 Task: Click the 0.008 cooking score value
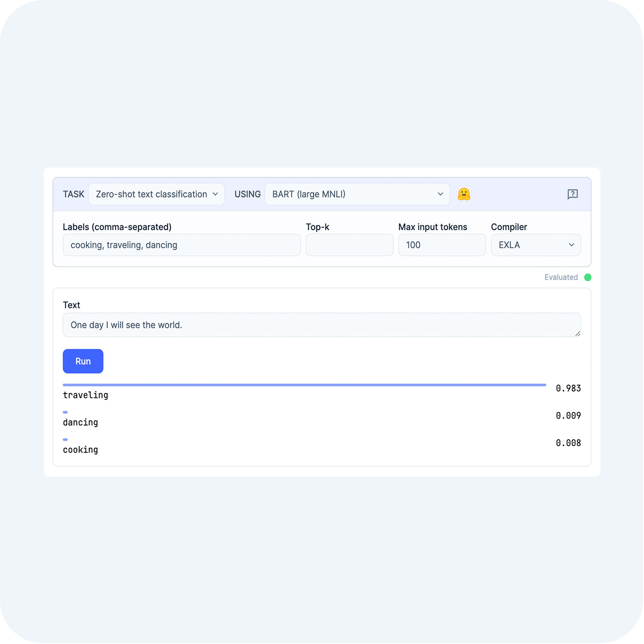coord(568,443)
